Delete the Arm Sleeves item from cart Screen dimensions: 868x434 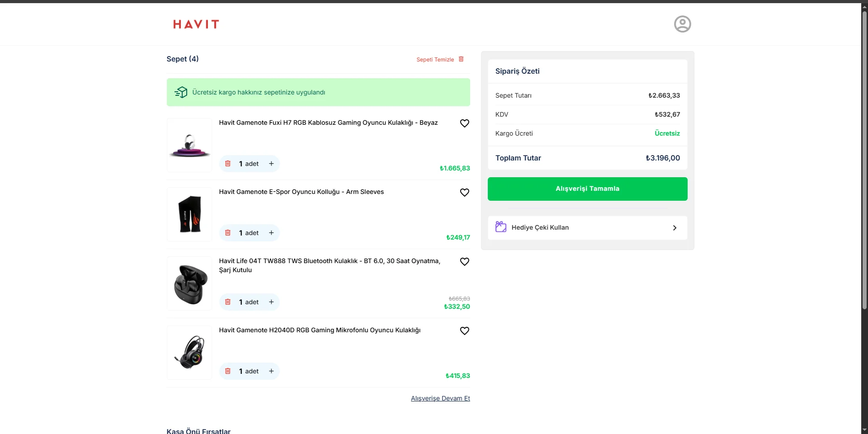(228, 233)
